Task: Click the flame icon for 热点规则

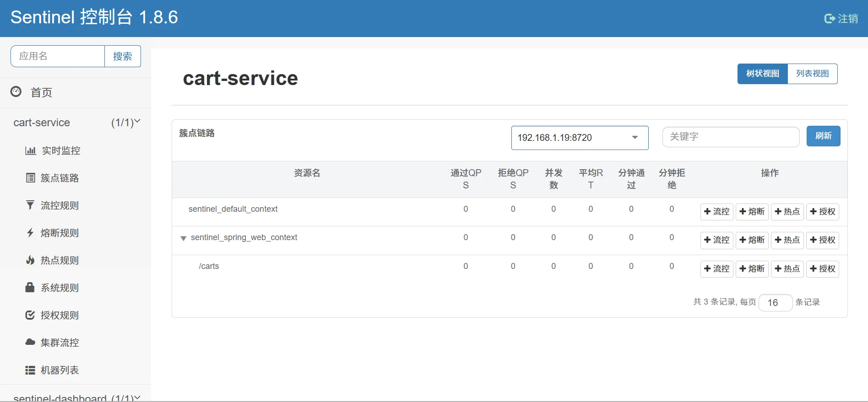Action: (30, 260)
